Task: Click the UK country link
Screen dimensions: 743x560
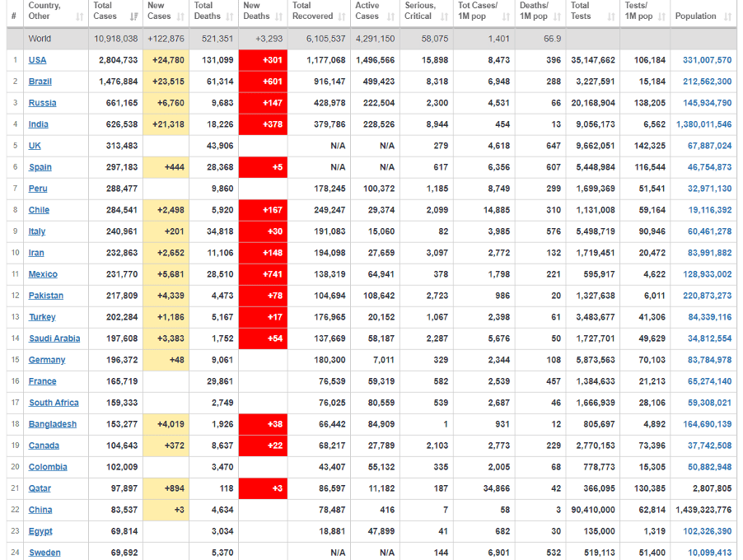Action: (x=35, y=146)
